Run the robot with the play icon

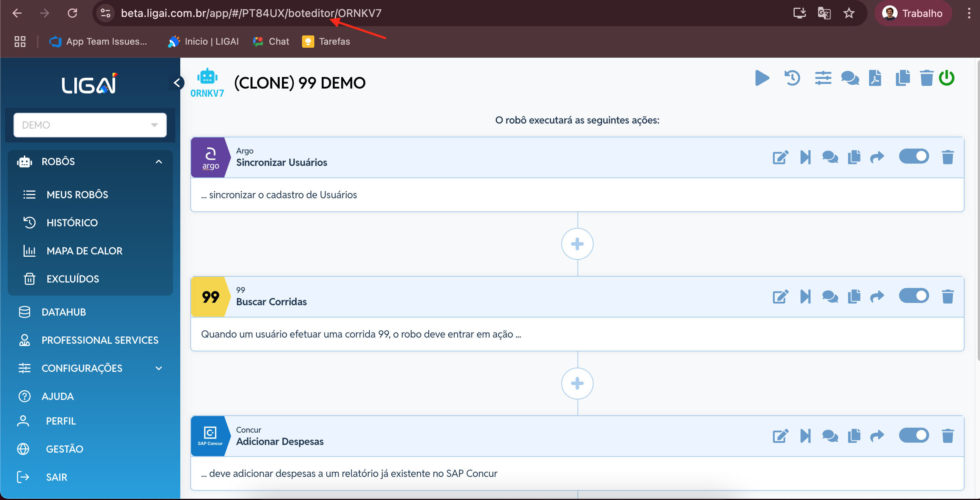(x=762, y=78)
